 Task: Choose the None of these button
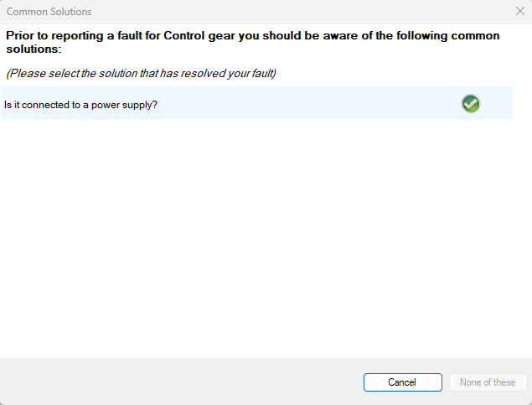pyautogui.click(x=488, y=382)
